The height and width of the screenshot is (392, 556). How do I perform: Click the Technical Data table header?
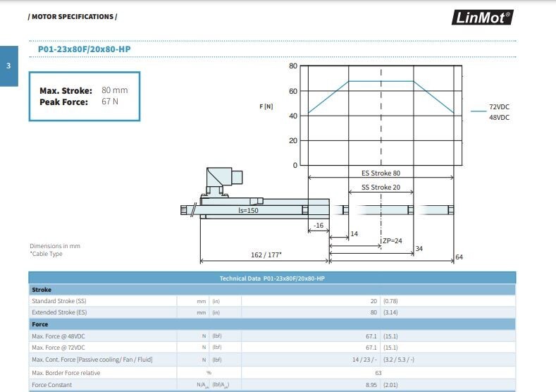click(x=272, y=278)
